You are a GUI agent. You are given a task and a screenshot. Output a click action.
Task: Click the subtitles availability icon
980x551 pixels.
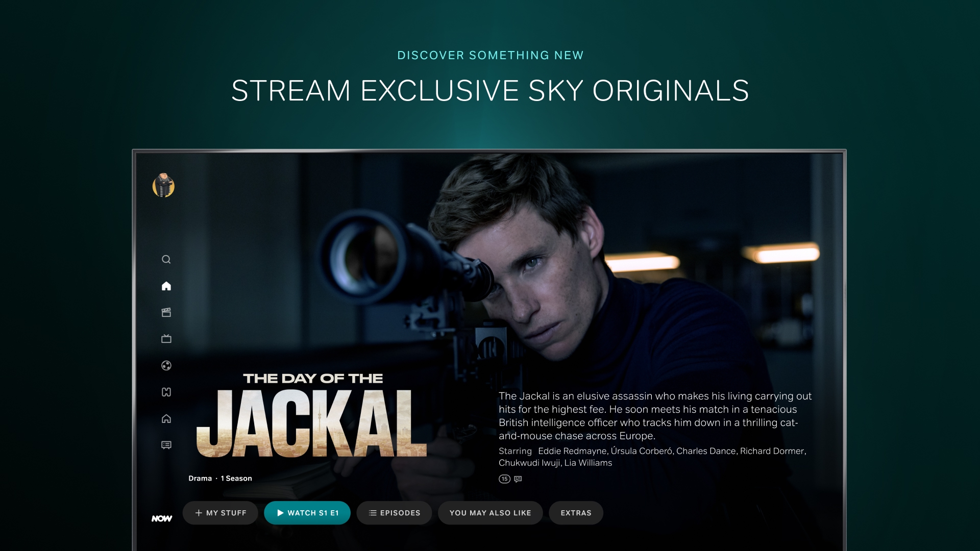click(518, 479)
